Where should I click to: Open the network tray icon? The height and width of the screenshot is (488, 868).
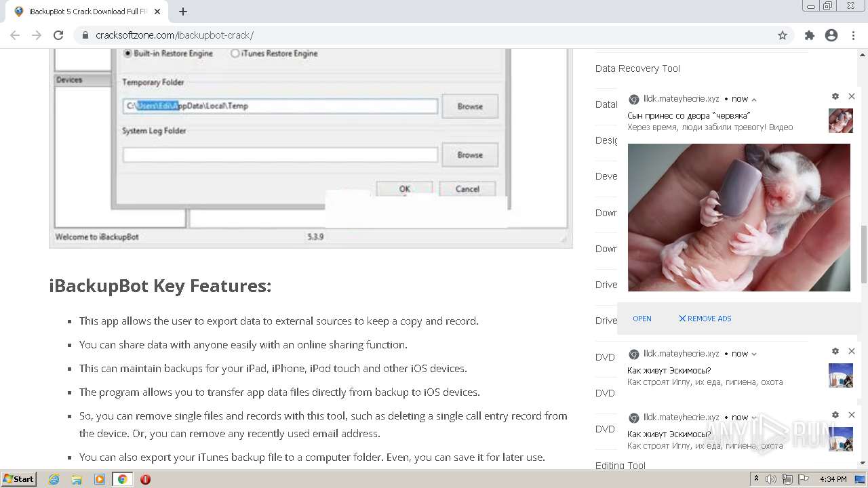(787, 479)
